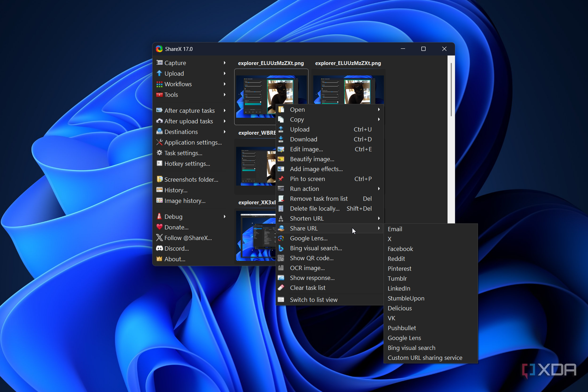Select Switch to list view

[x=313, y=299]
